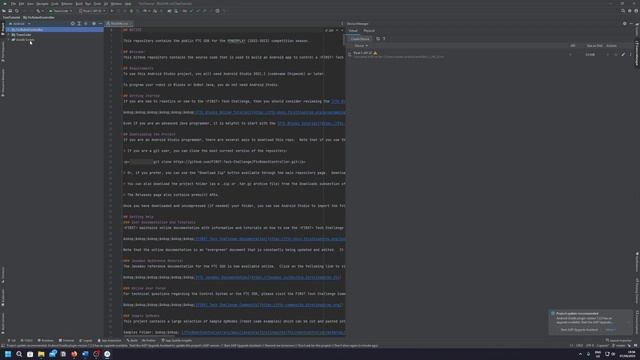This screenshot has height=360, width=640.
Task: Open Project panel options gear
Action: (94, 24)
